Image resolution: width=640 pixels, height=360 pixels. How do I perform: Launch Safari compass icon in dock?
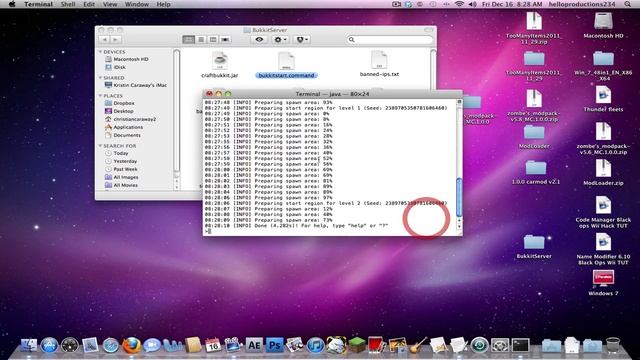pos(111,345)
